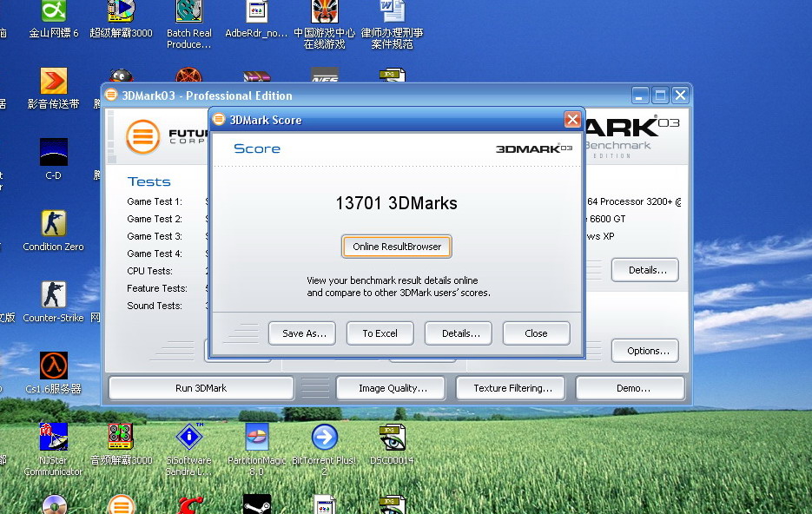Image resolution: width=812 pixels, height=514 pixels.
Task: Click the "Game Test 4:" label
Action: pos(155,254)
